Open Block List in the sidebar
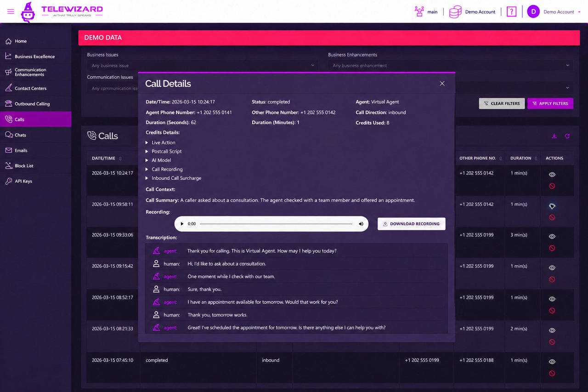The width and height of the screenshot is (588, 392). pyautogui.click(x=36, y=166)
